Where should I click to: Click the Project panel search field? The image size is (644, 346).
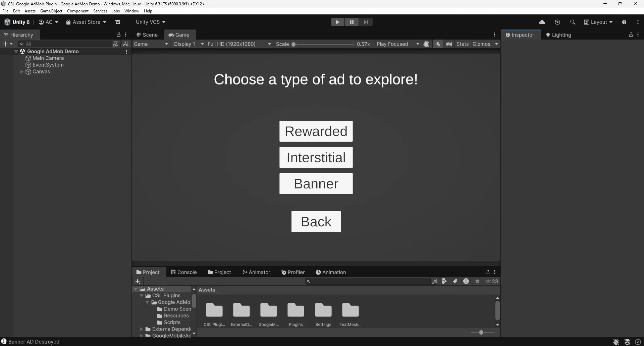(367, 281)
